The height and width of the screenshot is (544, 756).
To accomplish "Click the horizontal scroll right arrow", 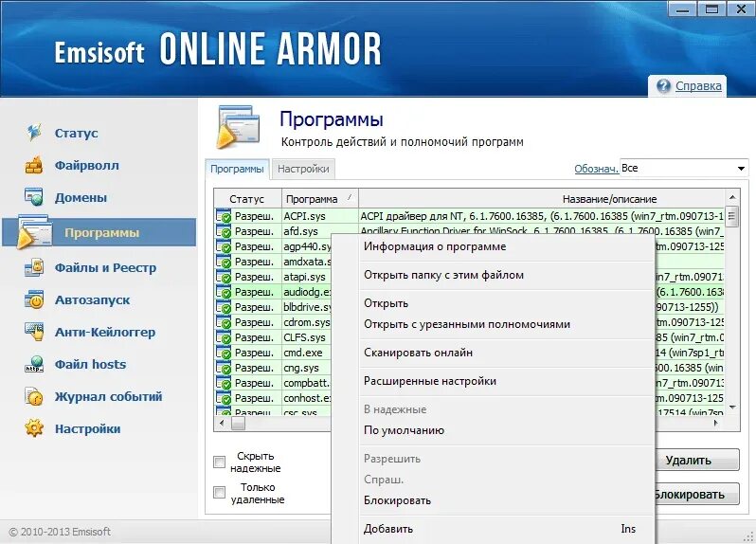I will point(716,423).
